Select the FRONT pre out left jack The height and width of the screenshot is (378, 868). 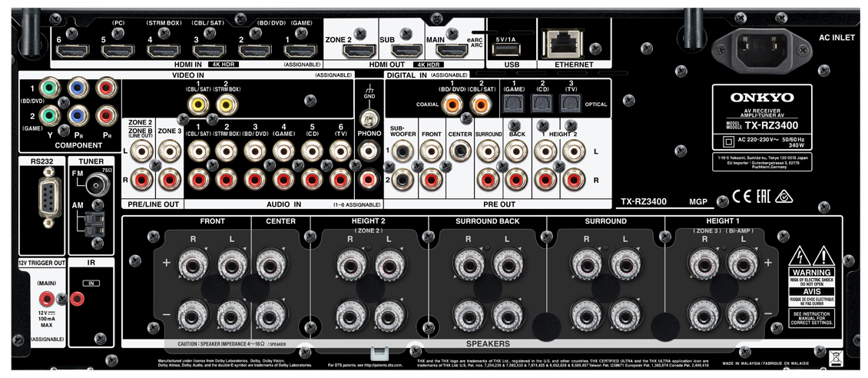[431, 151]
